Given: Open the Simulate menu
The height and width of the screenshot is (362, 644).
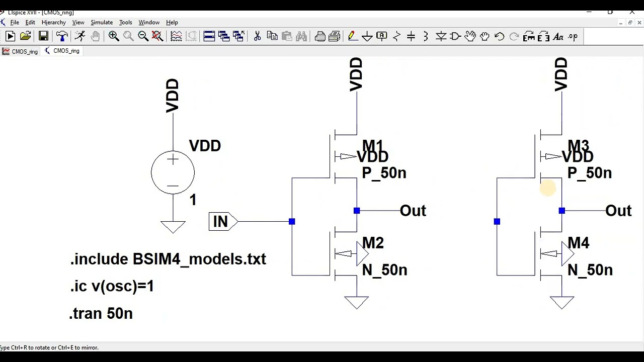Looking at the screenshot, I should [x=102, y=22].
